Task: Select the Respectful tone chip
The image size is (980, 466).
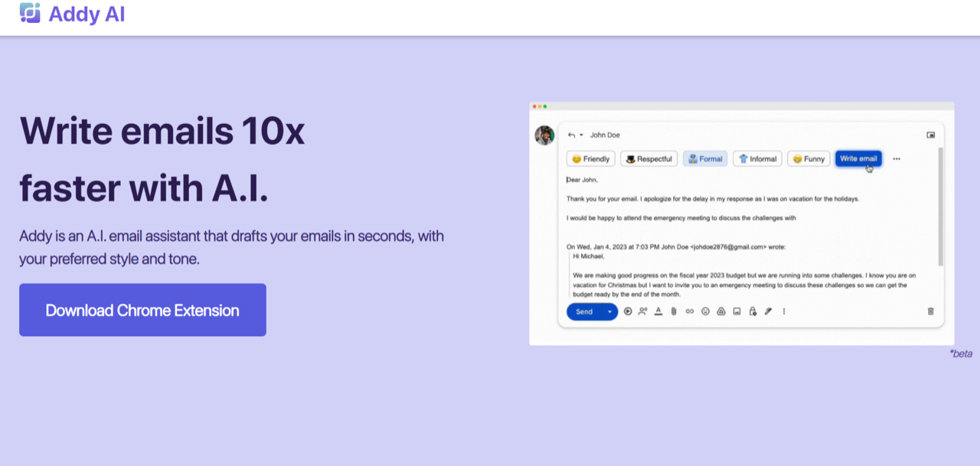Action: (x=649, y=159)
